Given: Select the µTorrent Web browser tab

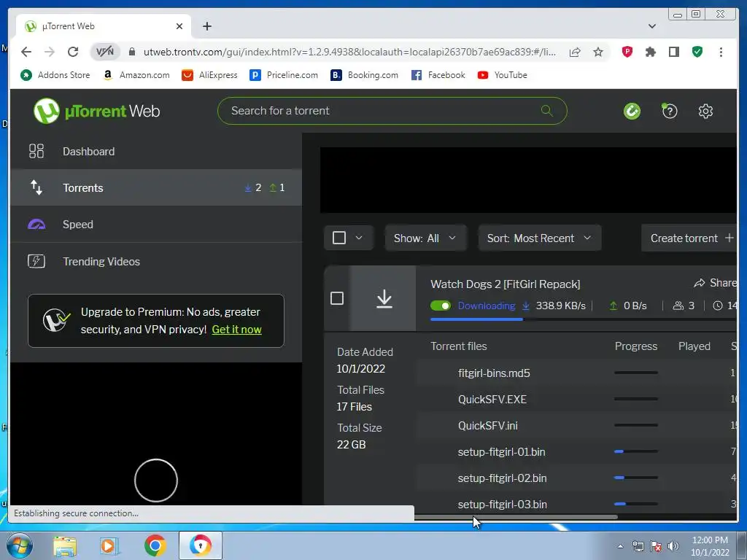Looking at the screenshot, I should click(104, 26).
